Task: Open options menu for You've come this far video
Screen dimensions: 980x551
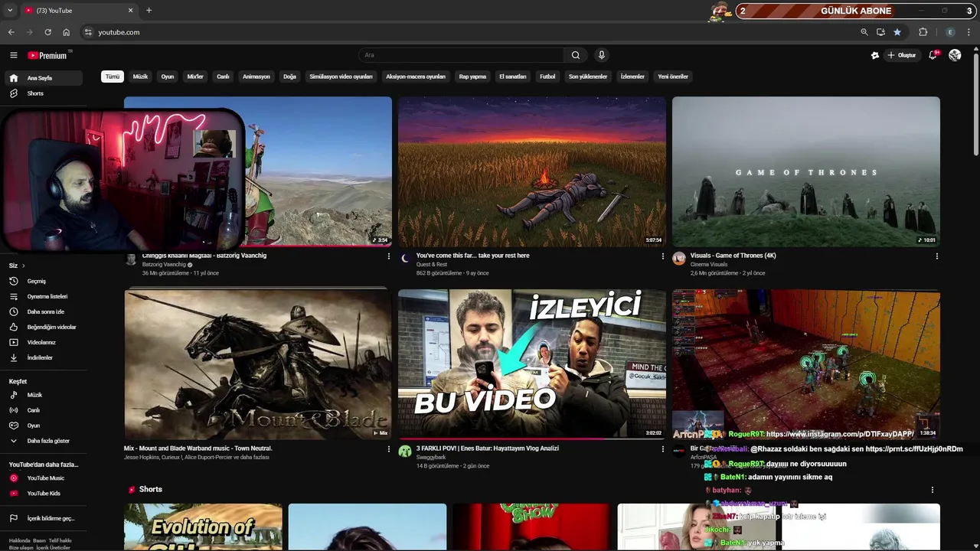Action: (663, 256)
